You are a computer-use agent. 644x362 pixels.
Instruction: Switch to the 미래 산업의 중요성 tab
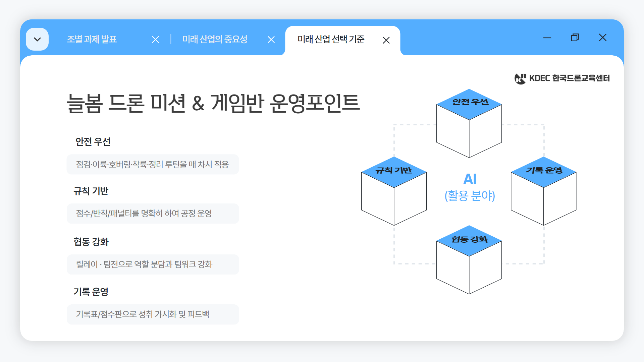[215, 39]
